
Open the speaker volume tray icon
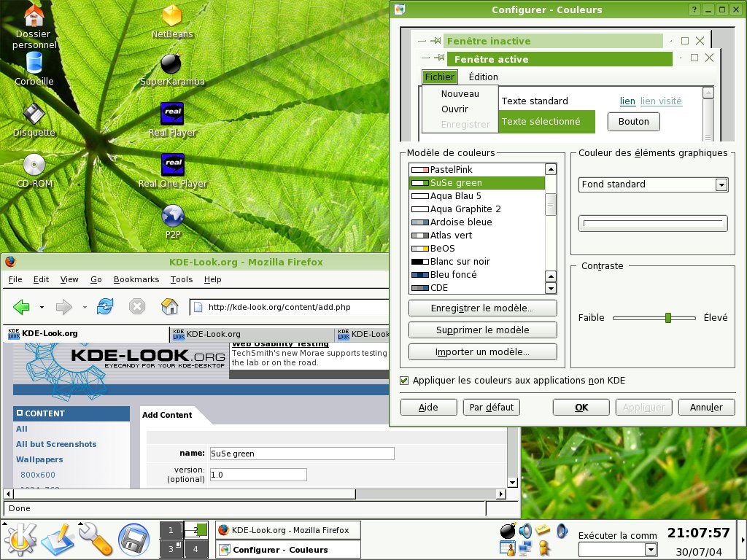pos(525,531)
